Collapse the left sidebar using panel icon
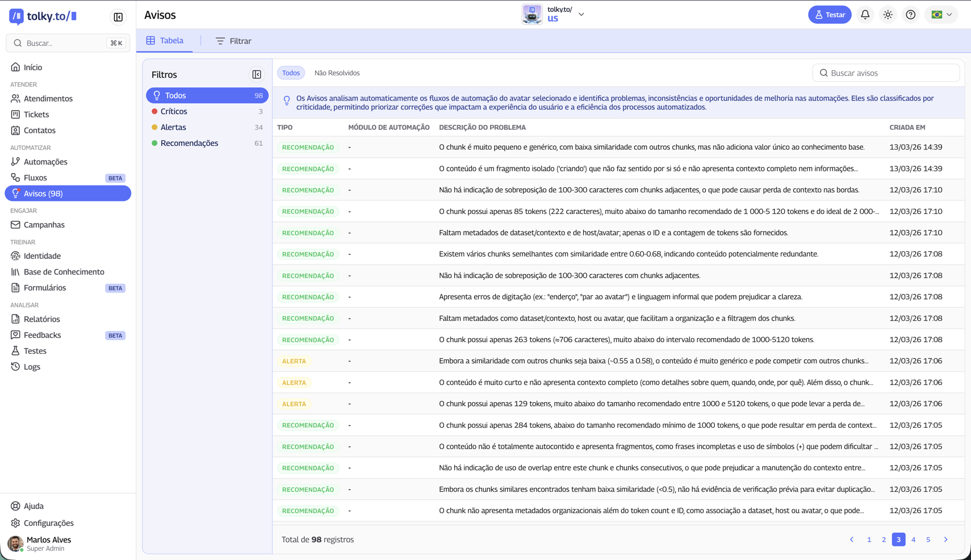 tap(118, 17)
